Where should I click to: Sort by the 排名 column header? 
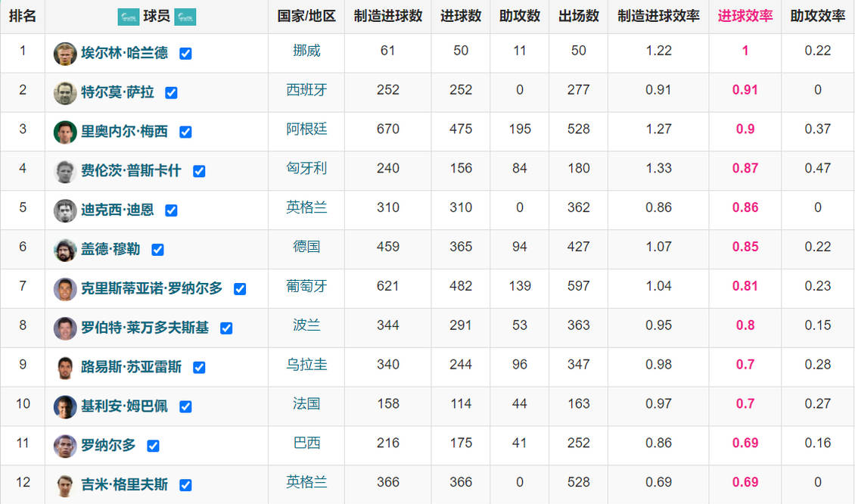coord(23,17)
